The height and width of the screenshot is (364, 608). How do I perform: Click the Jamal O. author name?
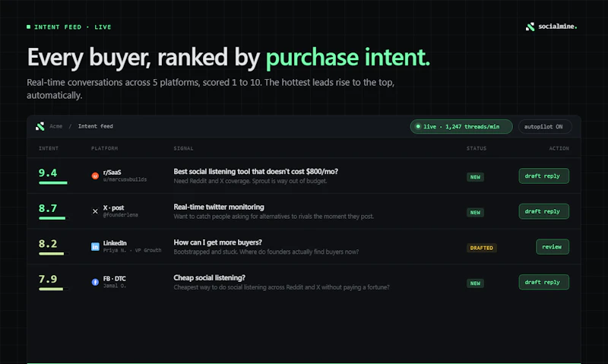tap(115, 286)
